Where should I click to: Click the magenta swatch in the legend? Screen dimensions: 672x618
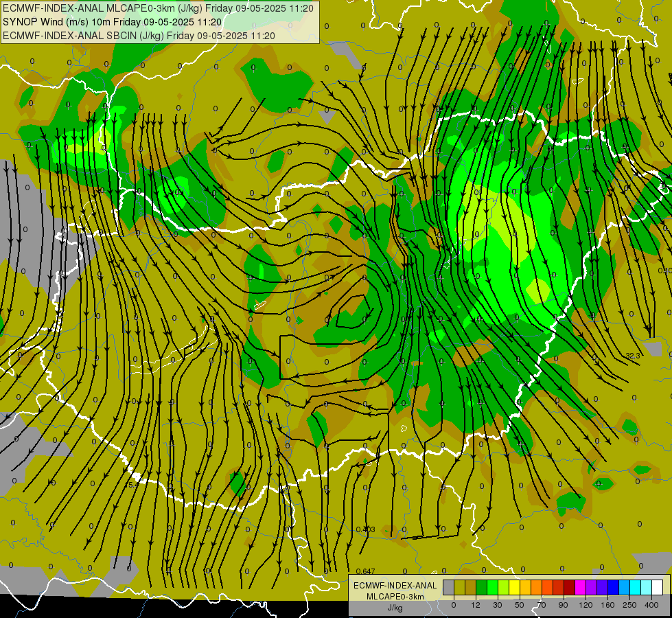[581, 588]
